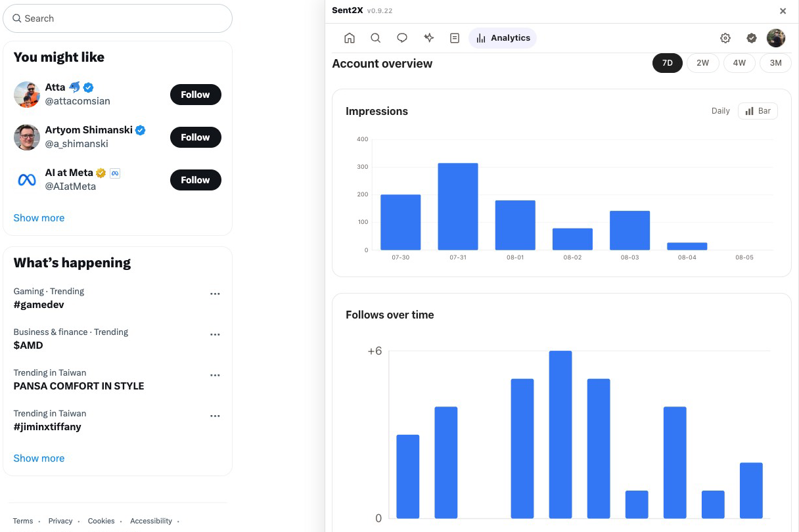This screenshot has width=799, height=532.
Task: Open more options for #gamedev
Action: (215, 294)
